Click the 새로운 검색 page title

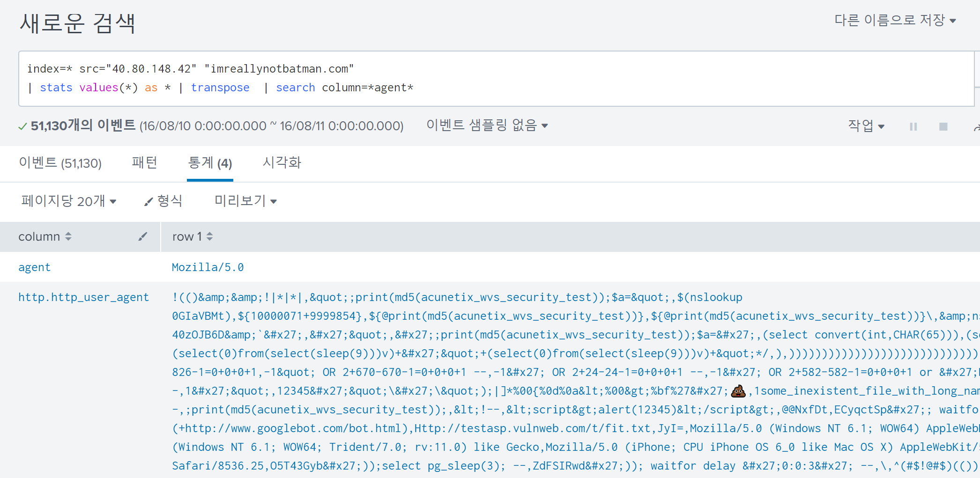pos(77,23)
